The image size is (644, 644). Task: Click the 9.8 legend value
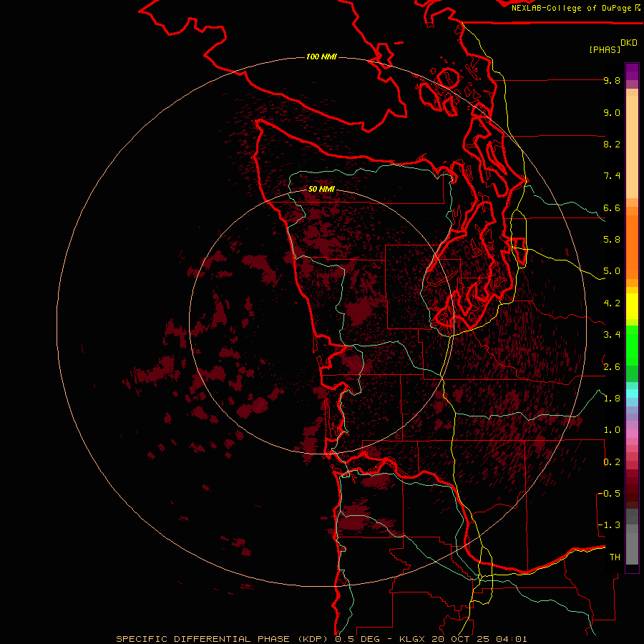tap(612, 80)
